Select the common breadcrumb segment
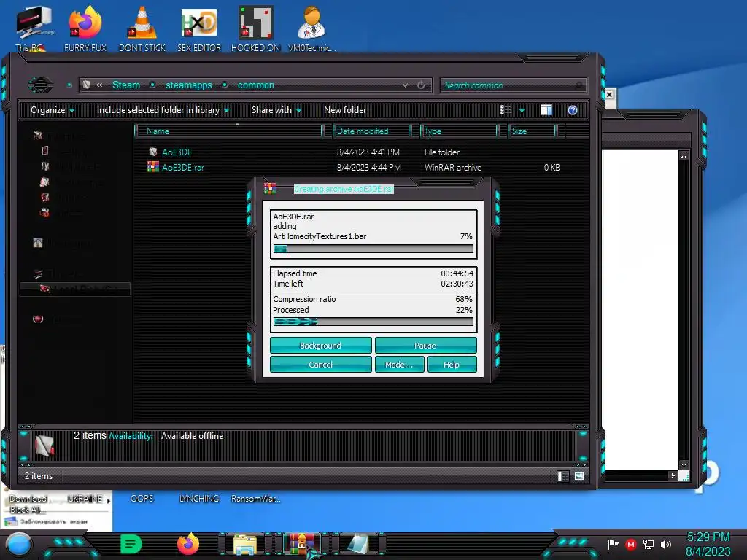 [256, 85]
